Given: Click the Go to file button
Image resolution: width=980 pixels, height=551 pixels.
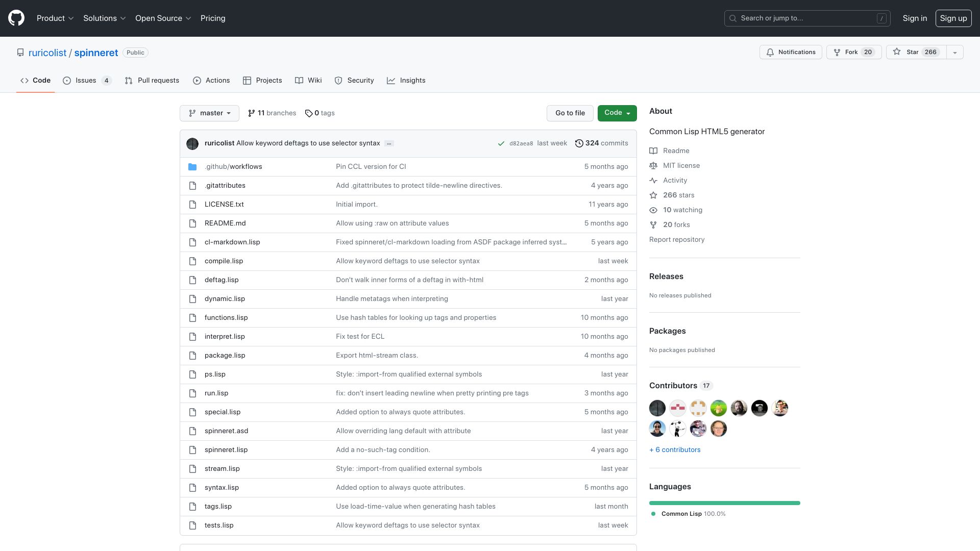Looking at the screenshot, I should tap(570, 113).
